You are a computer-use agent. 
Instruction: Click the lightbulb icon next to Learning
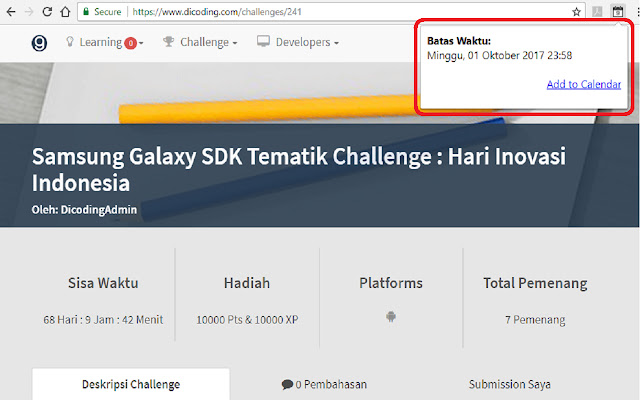[x=70, y=42]
